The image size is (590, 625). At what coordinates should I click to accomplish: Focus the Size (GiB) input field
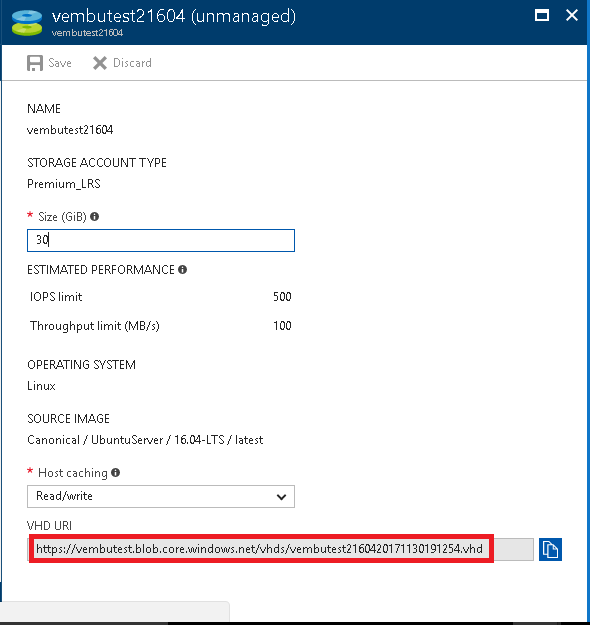(161, 240)
